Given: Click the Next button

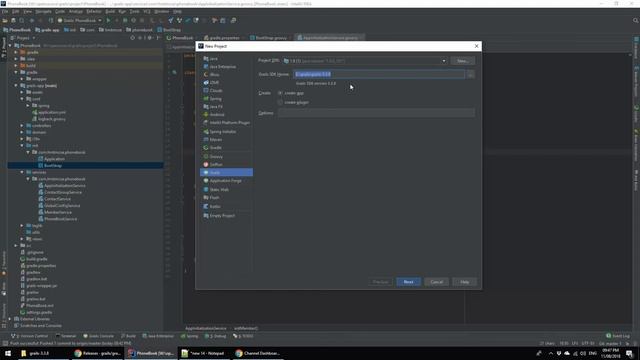Looking at the screenshot, I should click(x=408, y=282).
